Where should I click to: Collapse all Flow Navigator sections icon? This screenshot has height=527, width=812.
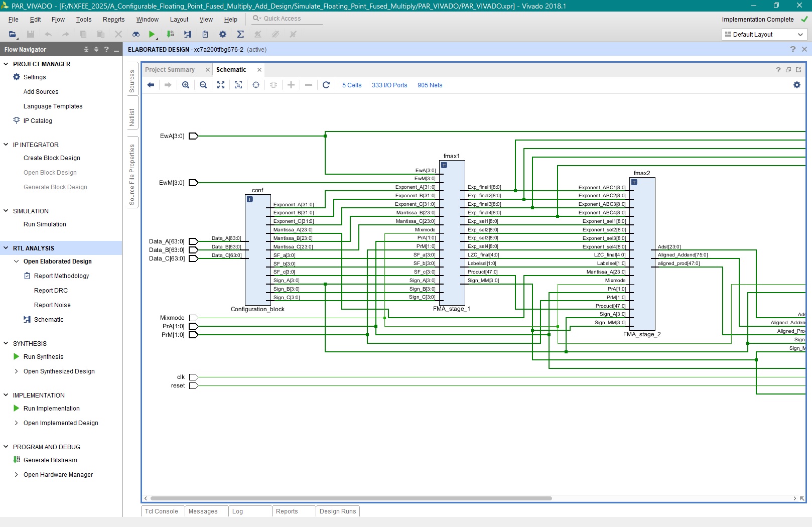86,49
